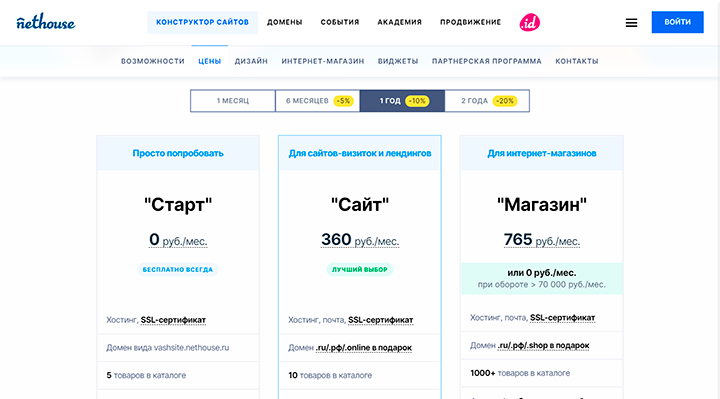Viewport: 720px width, 399px height.
Task: Click SSL-сертификат link in Сайт card
Action: (381, 320)
